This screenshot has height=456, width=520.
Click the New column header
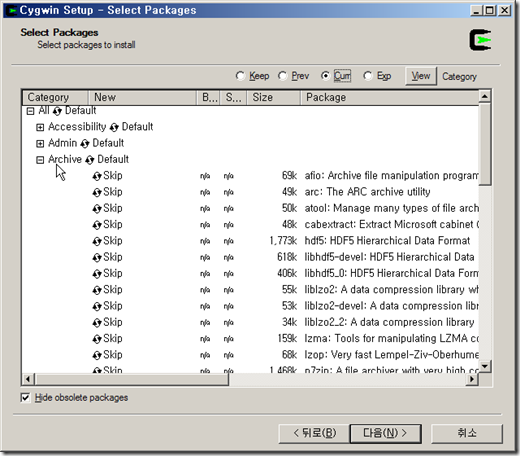point(142,97)
